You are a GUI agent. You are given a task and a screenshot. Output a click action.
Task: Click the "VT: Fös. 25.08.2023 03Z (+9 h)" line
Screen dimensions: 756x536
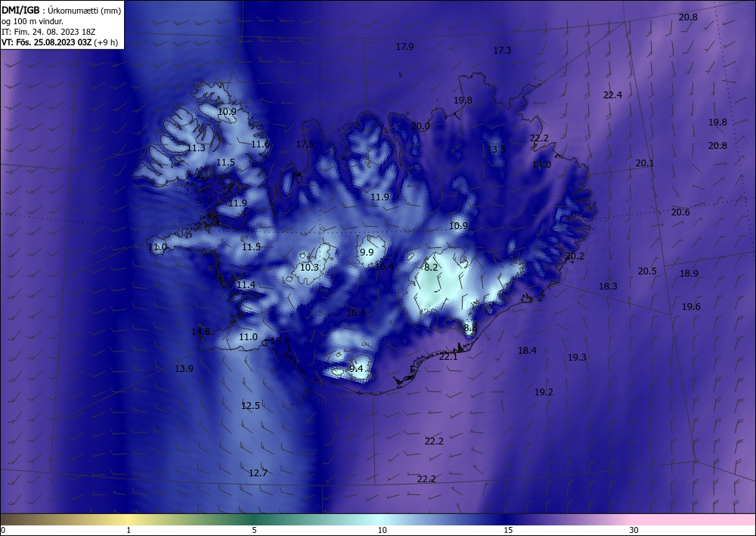pos(60,42)
